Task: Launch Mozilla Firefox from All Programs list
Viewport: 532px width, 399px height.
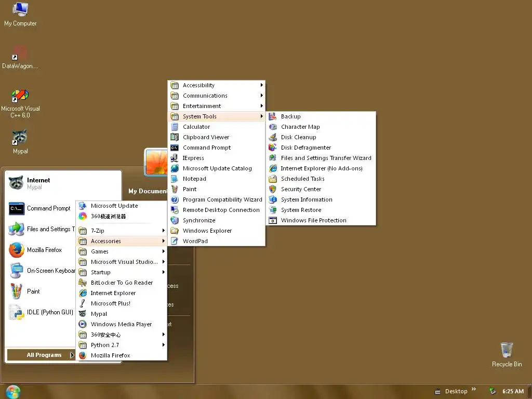Action: [122, 355]
